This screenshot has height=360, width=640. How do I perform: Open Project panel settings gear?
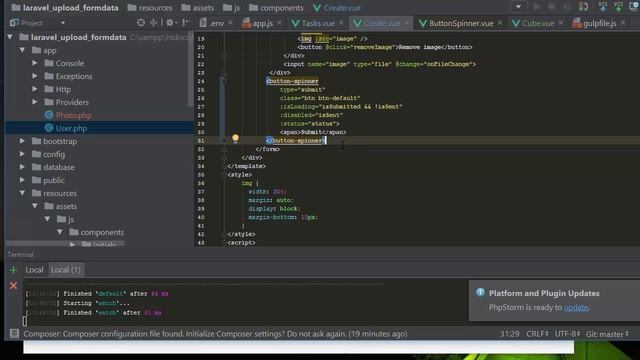coord(170,23)
